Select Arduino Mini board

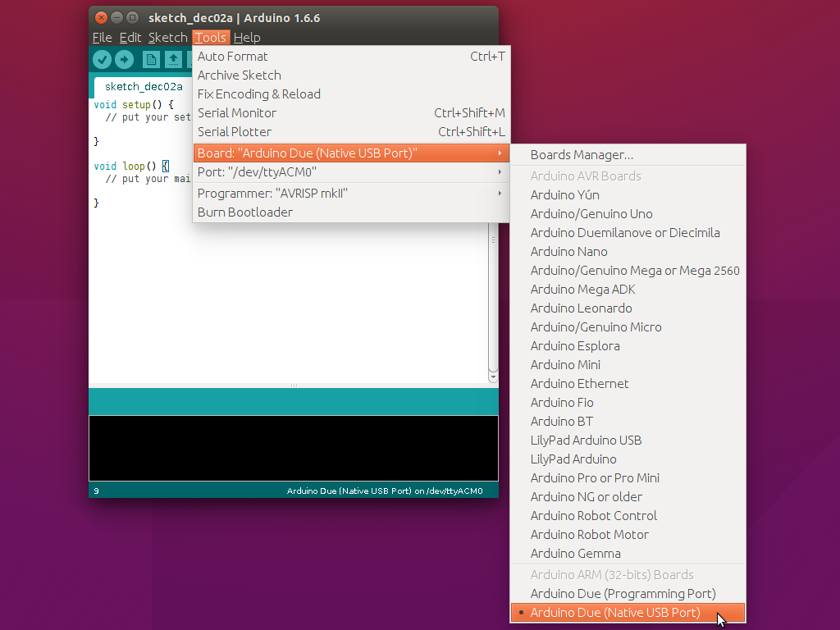tap(628, 365)
